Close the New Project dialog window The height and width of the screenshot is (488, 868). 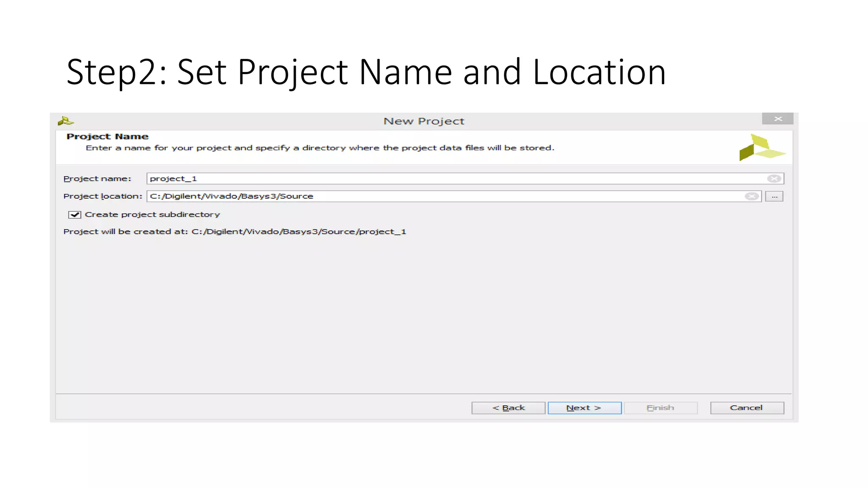pos(777,119)
